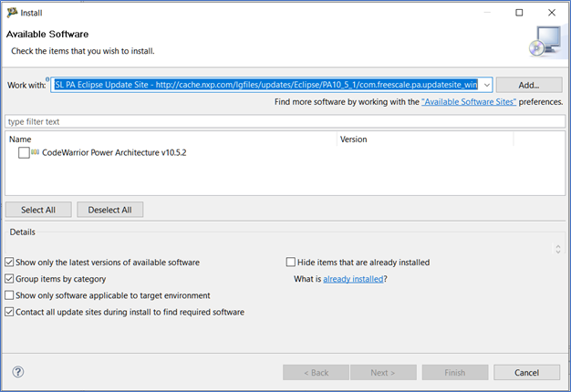
Task: Click the Cancel button
Action: tap(526, 372)
